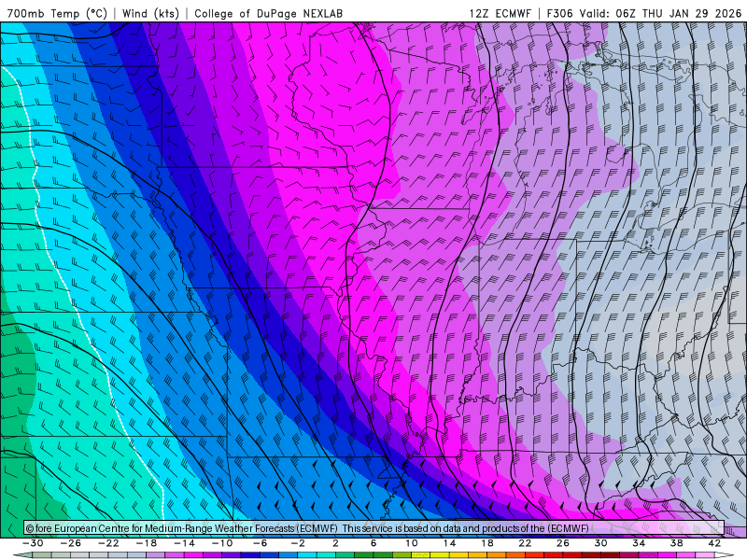Click the 10 color scale label
747x560 pixels.
point(412,543)
